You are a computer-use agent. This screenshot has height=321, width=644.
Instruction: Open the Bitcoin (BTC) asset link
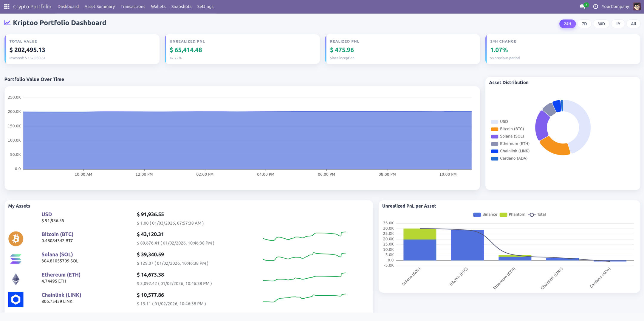(57, 234)
